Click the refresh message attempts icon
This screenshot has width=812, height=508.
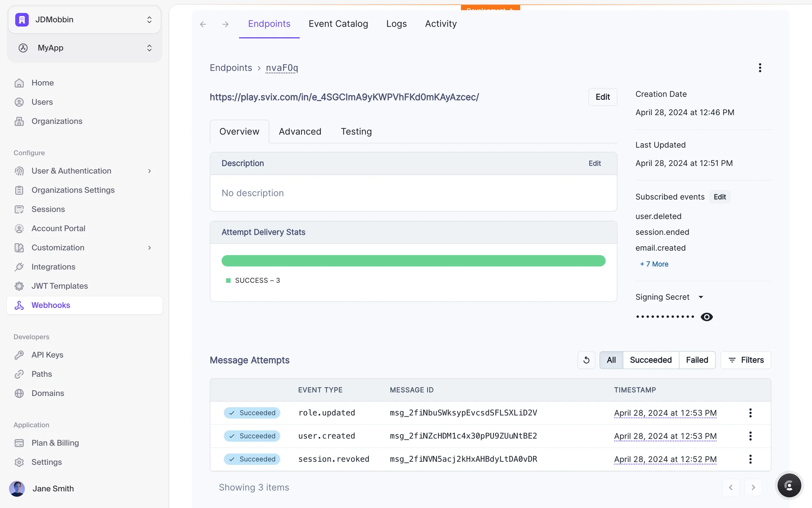tap(586, 360)
